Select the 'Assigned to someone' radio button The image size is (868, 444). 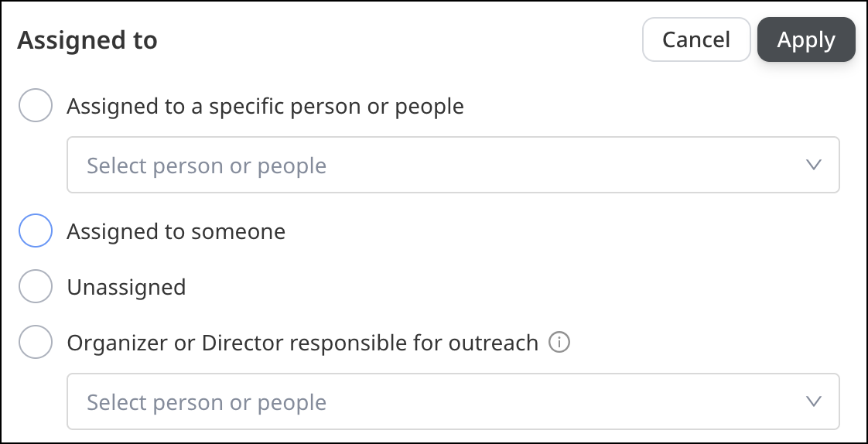pos(36,231)
